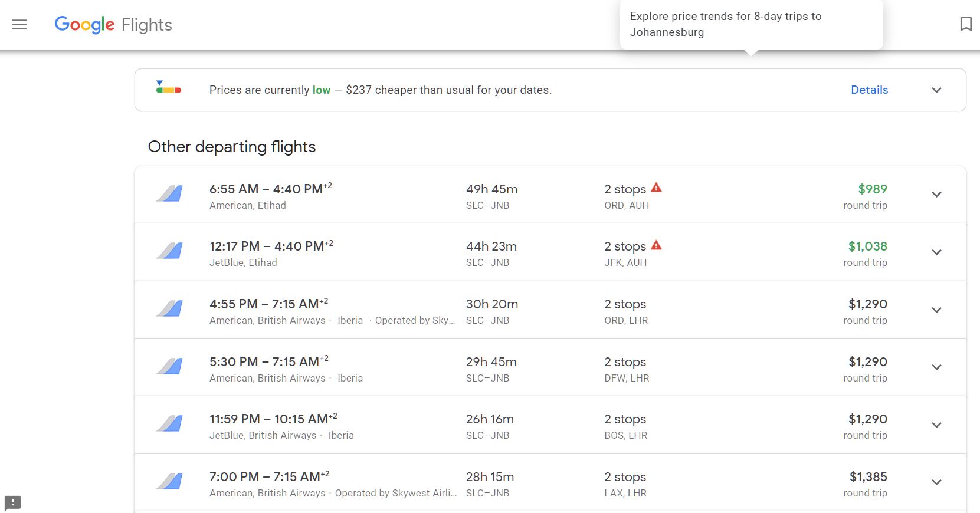980x513 pixels.
Task: Click the price level indicator icon
Action: [x=169, y=88]
